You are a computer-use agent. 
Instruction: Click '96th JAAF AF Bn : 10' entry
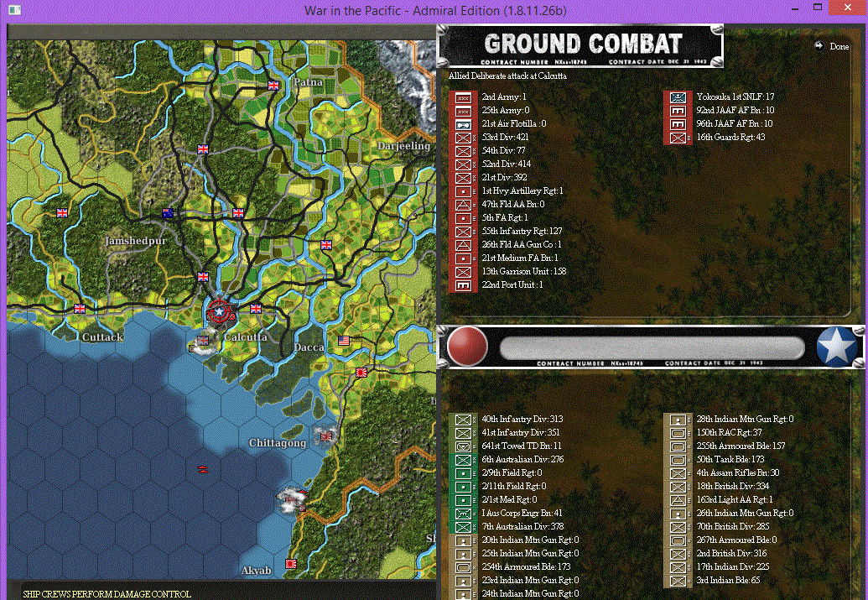tap(735, 123)
